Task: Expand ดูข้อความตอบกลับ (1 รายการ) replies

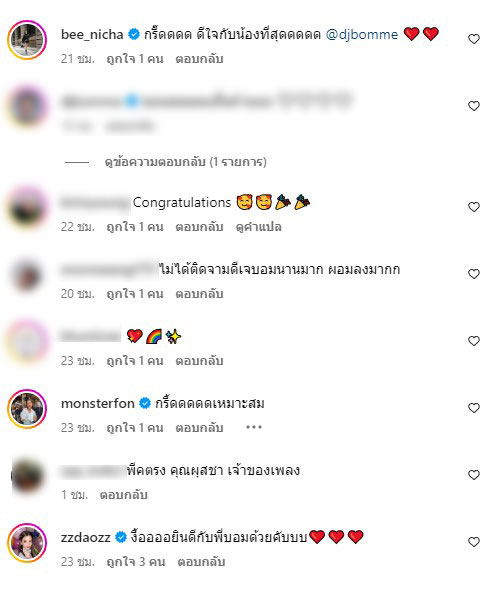Action: click(186, 162)
